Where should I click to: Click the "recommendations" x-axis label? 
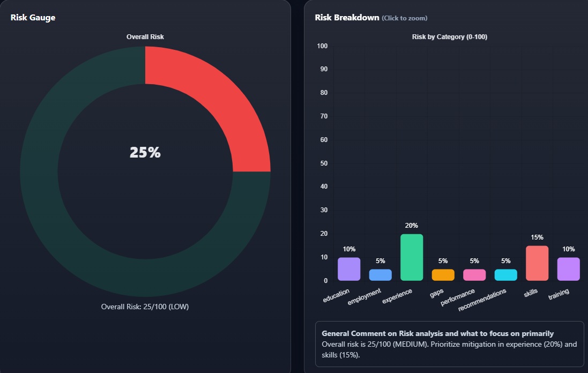(482, 301)
